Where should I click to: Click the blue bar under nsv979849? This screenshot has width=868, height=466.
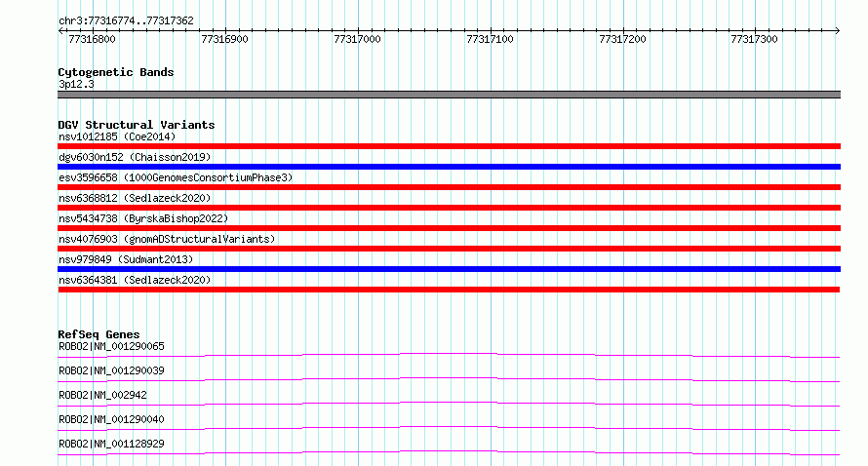(x=449, y=269)
